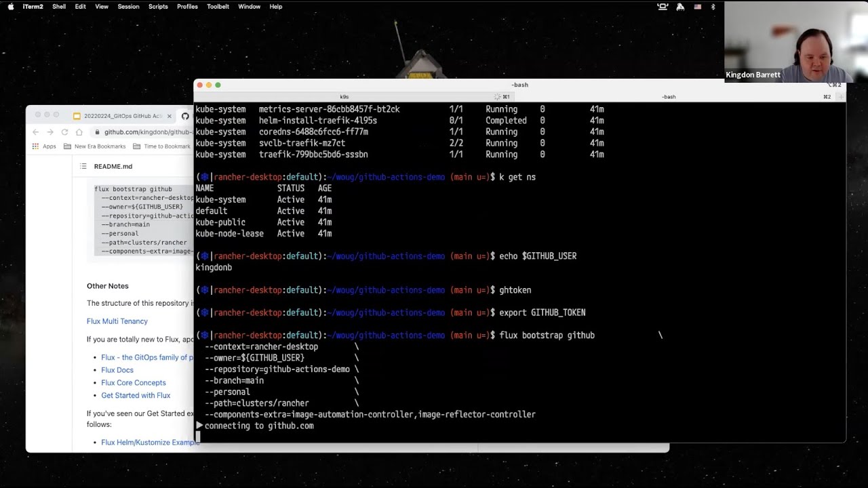The image size is (868, 488).
Task: Click the k get ns command text
Action: (x=517, y=177)
